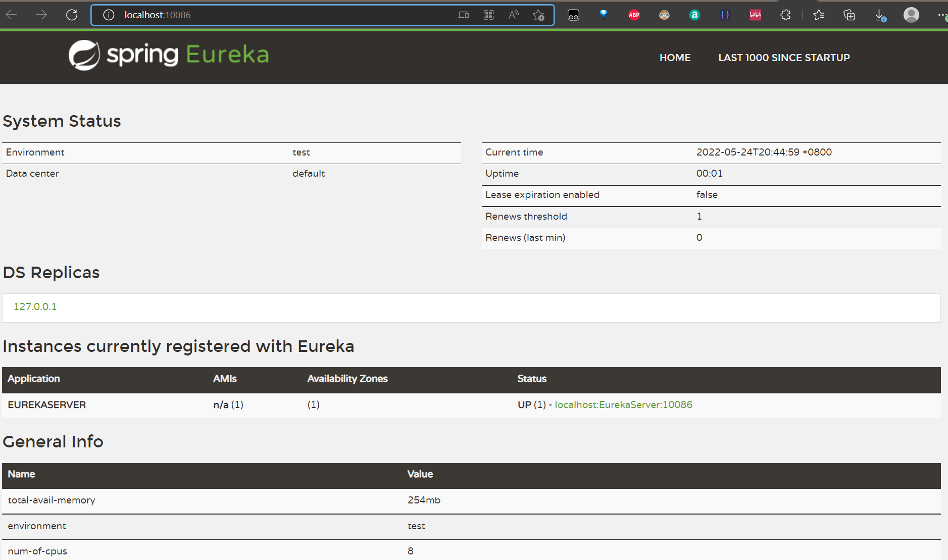The width and height of the screenshot is (948, 560).
Task: Reload the current page
Action: tap(72, 15)
